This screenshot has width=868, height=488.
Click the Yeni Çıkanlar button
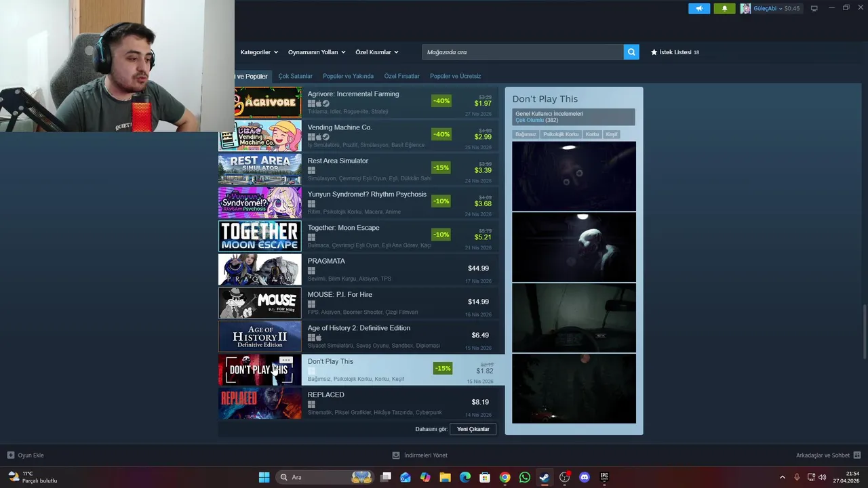point(473,429)
